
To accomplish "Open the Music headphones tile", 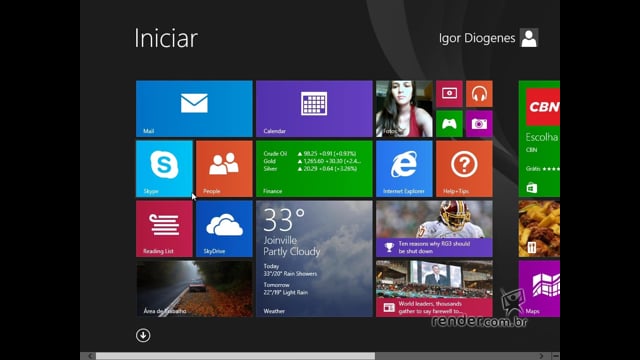I will pos(479,93).
